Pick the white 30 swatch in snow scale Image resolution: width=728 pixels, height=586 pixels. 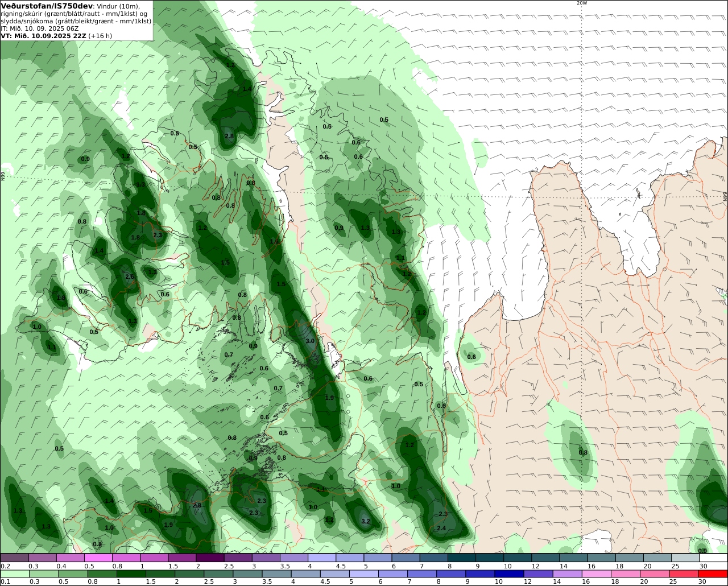pos(714,558)
